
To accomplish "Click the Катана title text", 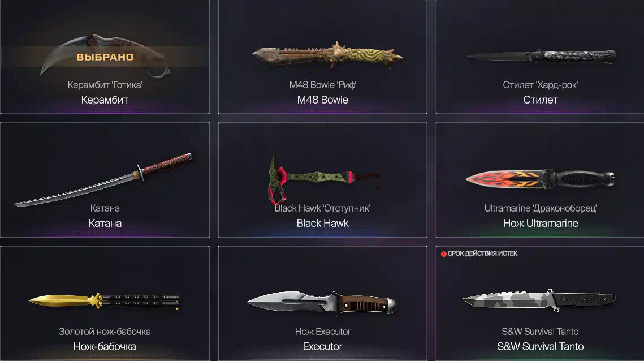I will (x=105, y=224).
